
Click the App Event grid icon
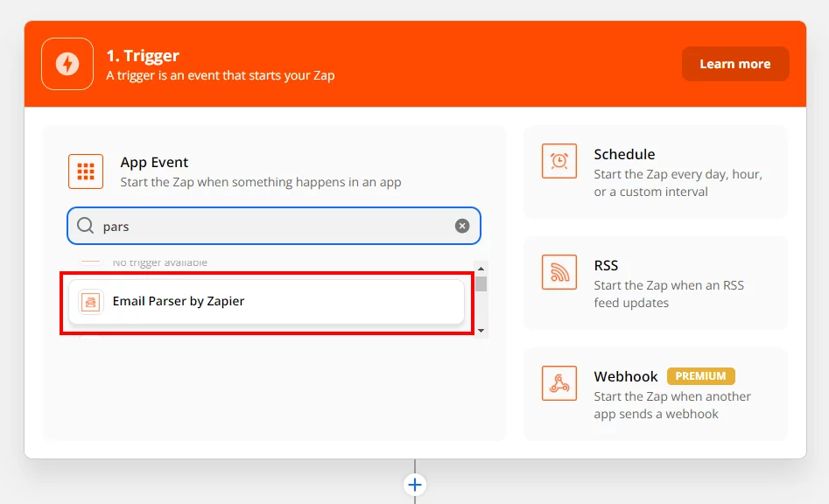click(86, 171)
